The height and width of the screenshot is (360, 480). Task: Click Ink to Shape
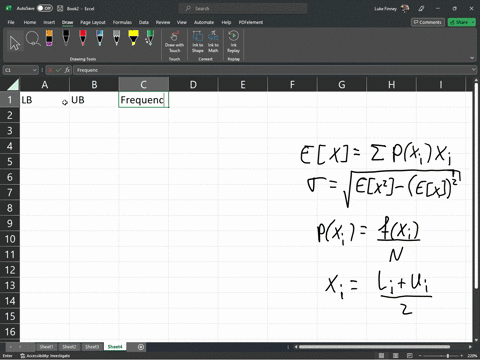(x=198, y=42)
